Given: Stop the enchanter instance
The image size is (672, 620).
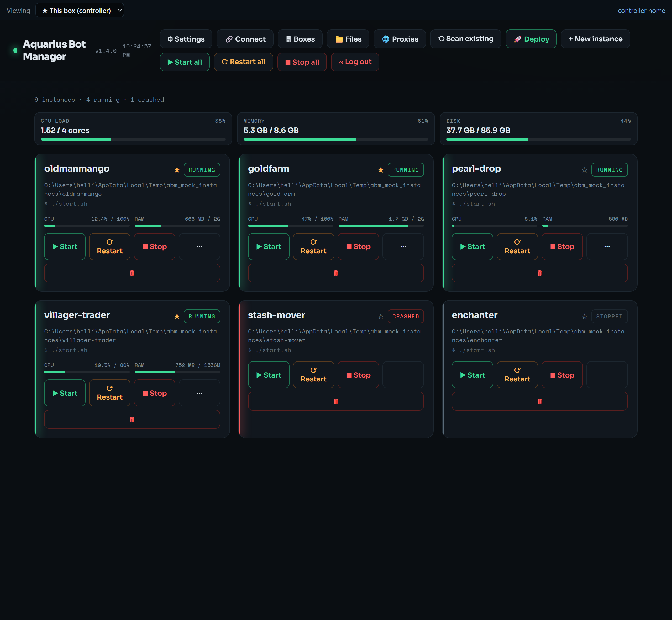Looking at the screenshot, I should coord(562,375).
